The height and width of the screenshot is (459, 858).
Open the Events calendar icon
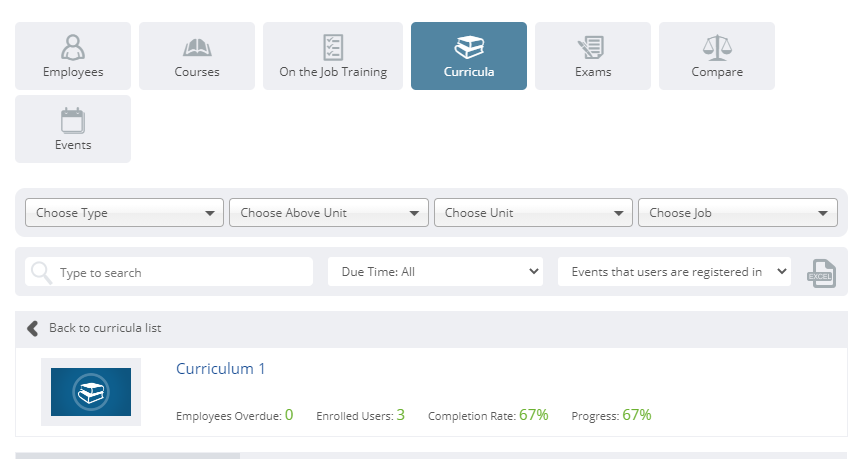[x=73, y=120]
